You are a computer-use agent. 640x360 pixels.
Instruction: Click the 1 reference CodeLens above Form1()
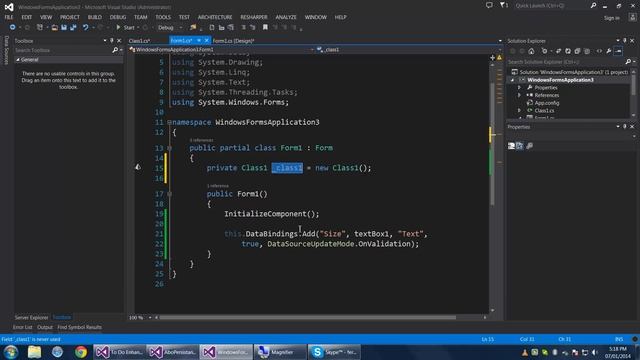click(218, 186)
